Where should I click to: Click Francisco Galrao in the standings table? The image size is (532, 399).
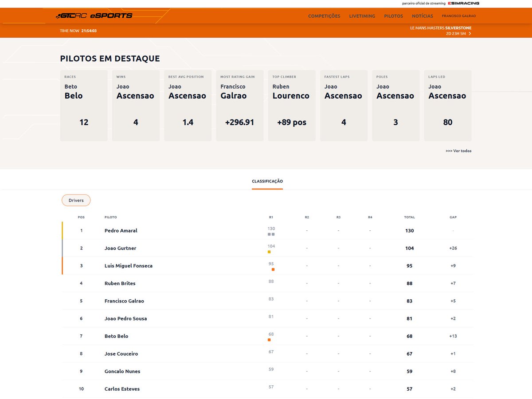(124, 301)
